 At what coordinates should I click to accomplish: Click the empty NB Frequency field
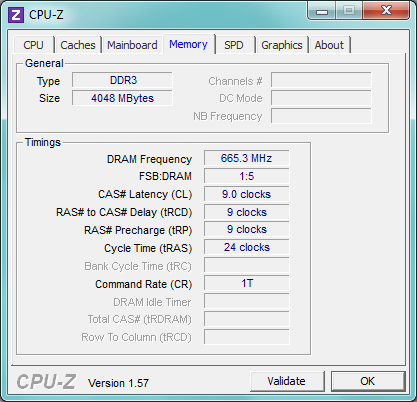(321, 116)
